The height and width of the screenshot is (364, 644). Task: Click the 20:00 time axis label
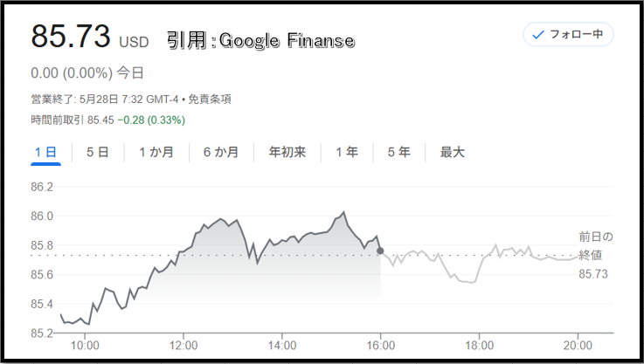(578, 345)
